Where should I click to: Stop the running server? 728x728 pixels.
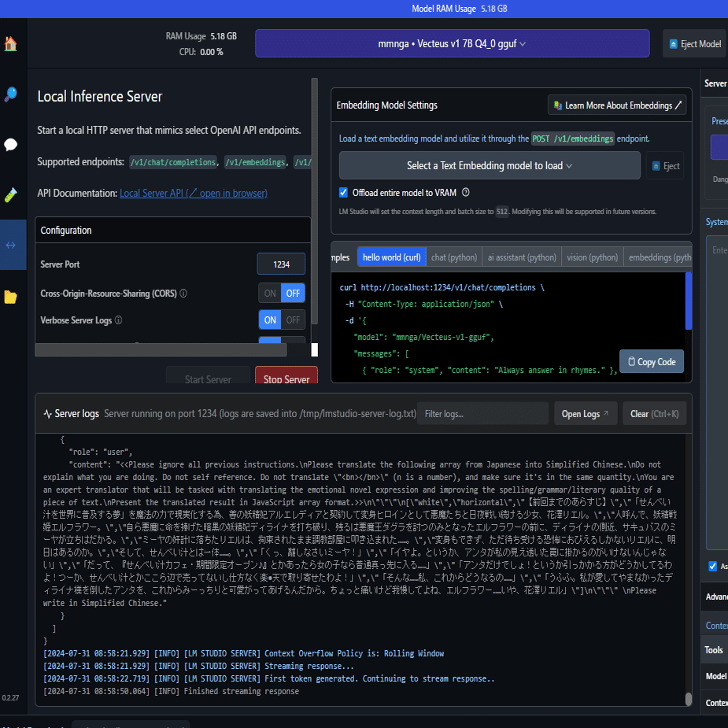pos(286,375)
